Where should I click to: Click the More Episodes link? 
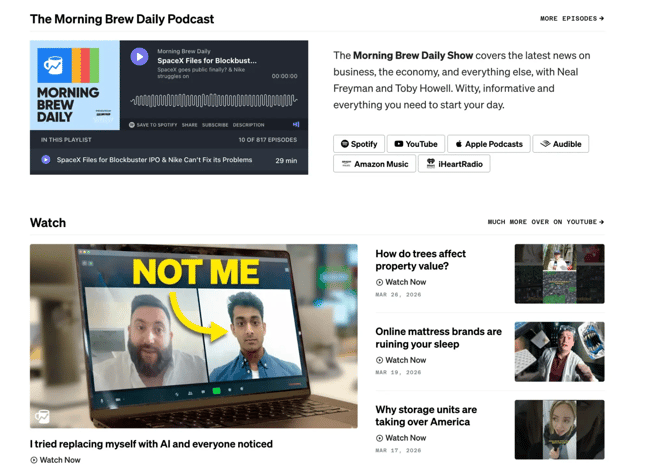pyautogui.click(x=572, y=19)
